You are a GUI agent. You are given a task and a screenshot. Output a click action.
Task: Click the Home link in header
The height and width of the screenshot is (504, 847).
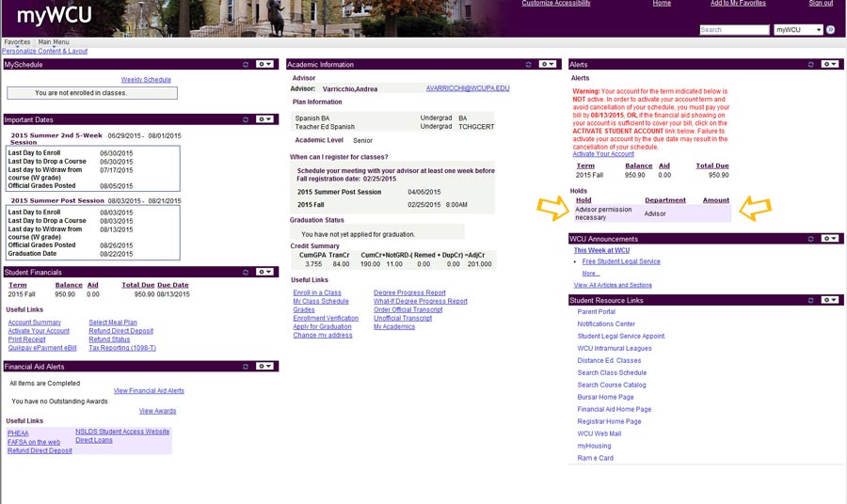(662, 4)
